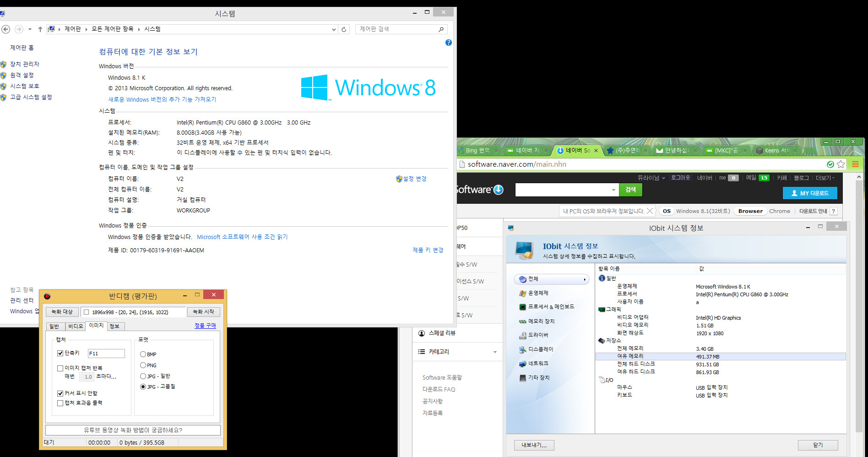Image resolution: width=868 pixels, height=457 pixels.
Task: Close the 네이버 So browser tab
Action: click(x=596, y=150)
